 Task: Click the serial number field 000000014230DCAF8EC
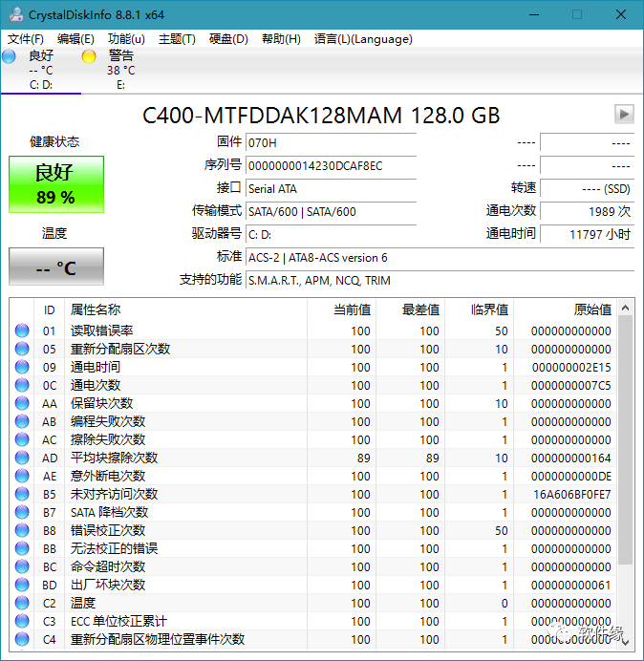pos(331,165)
